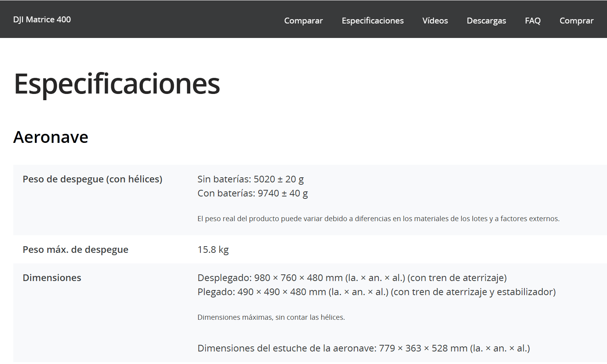
Task: Click the '15.8 kg' value
Action: tap(213, 250)
